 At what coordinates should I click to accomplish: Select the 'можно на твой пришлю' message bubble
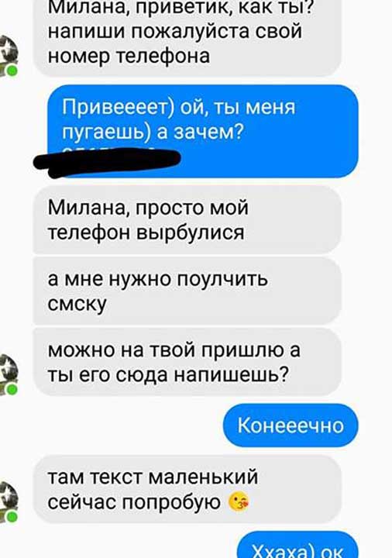(x=187, y=362)
